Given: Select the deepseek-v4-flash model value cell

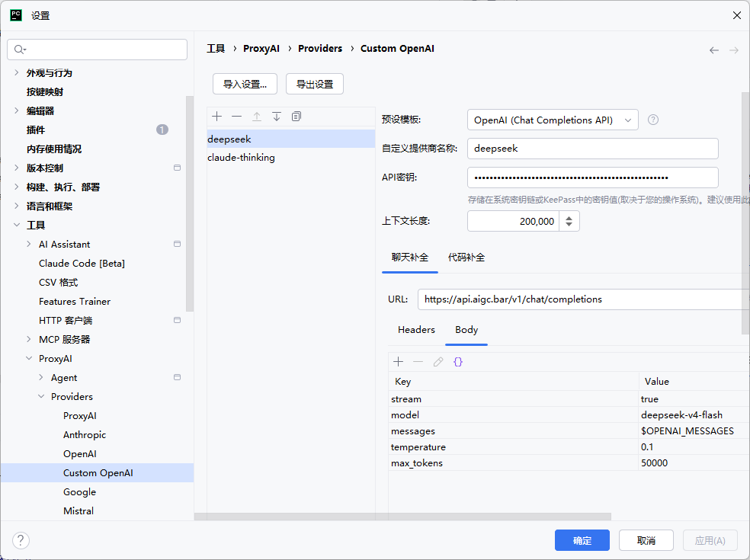Looking at the screenshot, I should 694,414.
